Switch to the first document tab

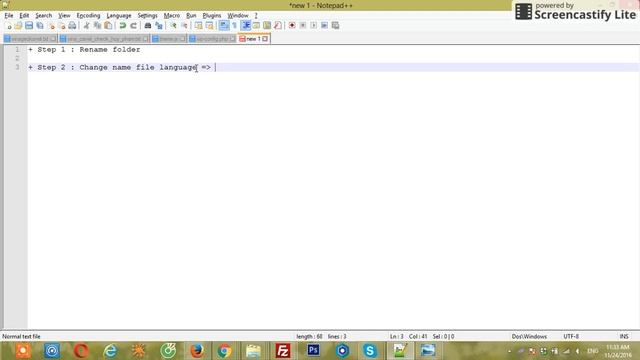(30, 39)
